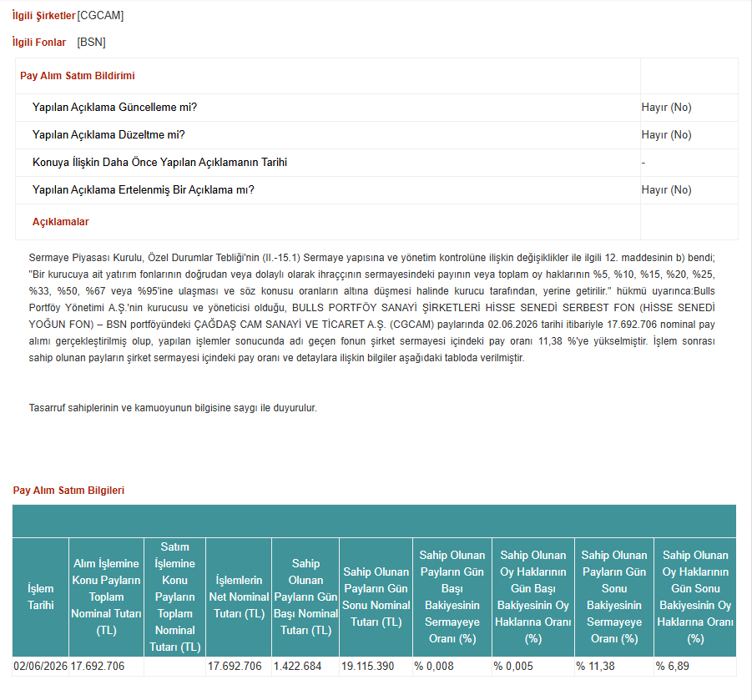Select the 'İlgili Şirketler' label
The width and height of the screenshot is (752, 700).
44,15
